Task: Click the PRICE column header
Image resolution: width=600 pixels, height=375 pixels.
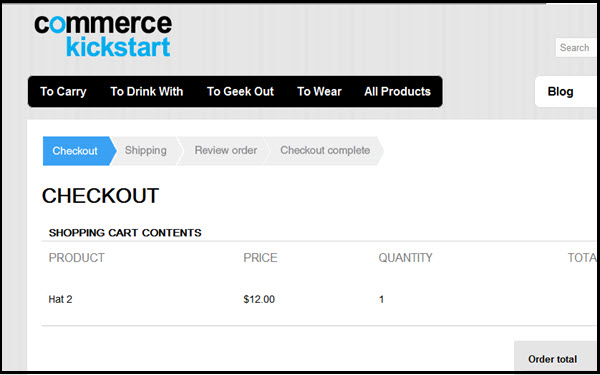Action: pyautogui.click(x=260, y=258)
